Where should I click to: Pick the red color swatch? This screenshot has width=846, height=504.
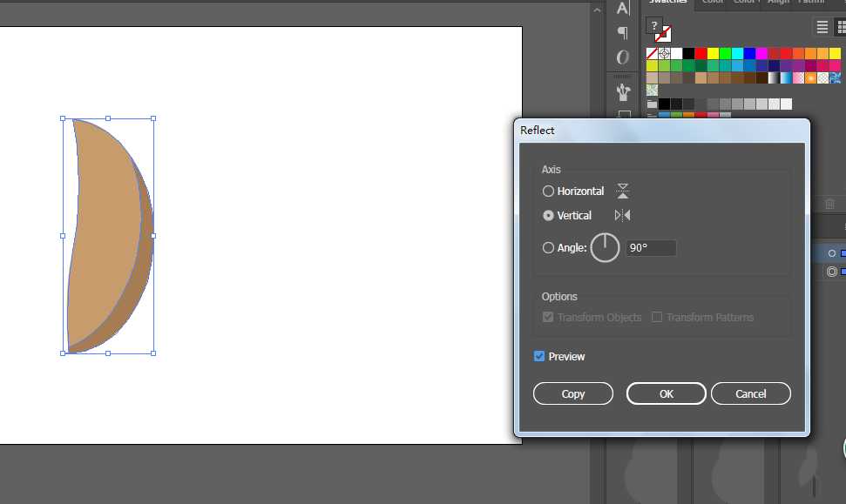[x=700, y=54]
